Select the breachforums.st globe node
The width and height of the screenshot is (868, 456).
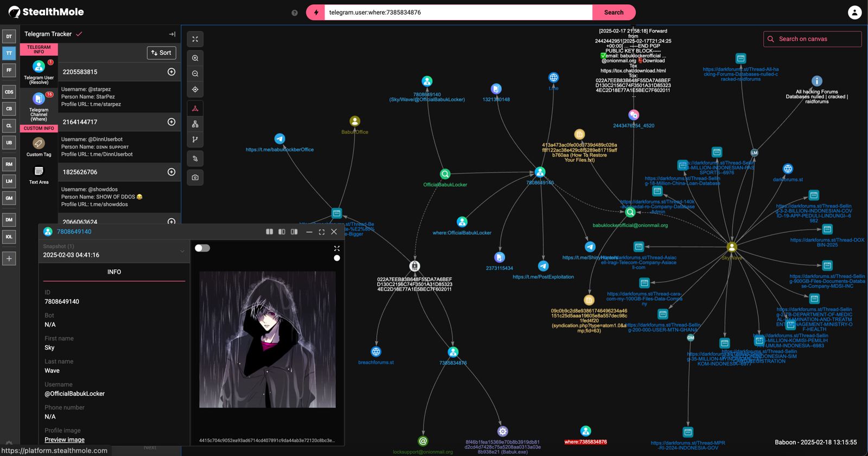tap(376, 352)
